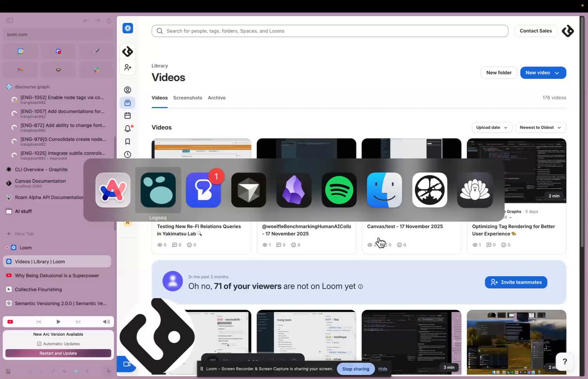Viewport: 588px width, 379px height.
Task: Click the Restart and Update button
Action: click(x=58, y=353)
